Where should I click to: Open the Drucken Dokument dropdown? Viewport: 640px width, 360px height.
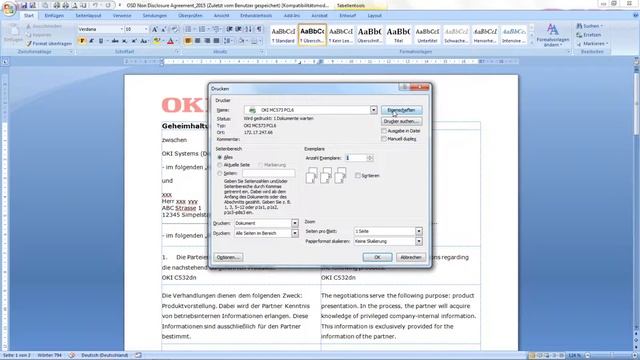[x=295, y=223]
